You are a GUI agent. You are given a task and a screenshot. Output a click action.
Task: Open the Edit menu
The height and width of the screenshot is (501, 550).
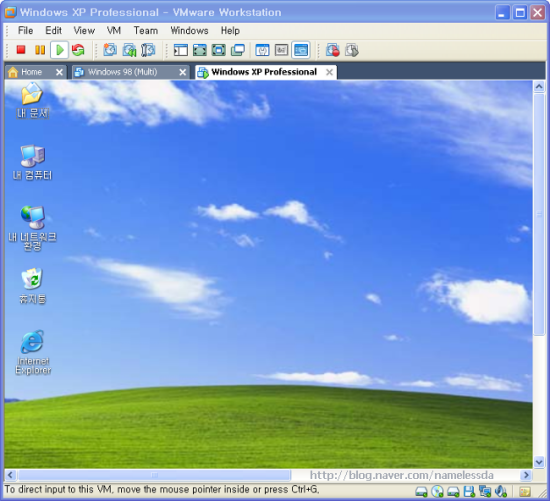(x=54, y=31)
